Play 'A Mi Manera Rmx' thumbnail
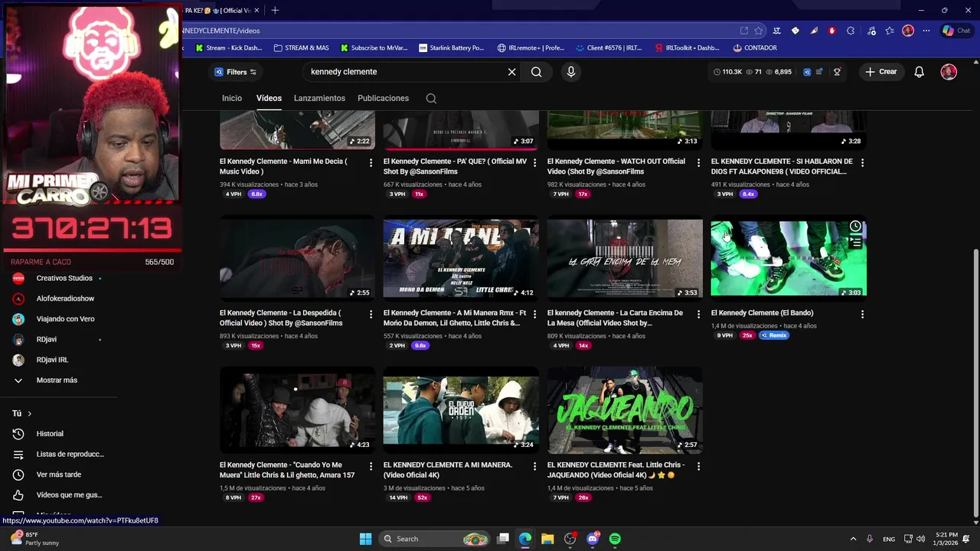This screenshot has height=551, width=980. point(461,259)
